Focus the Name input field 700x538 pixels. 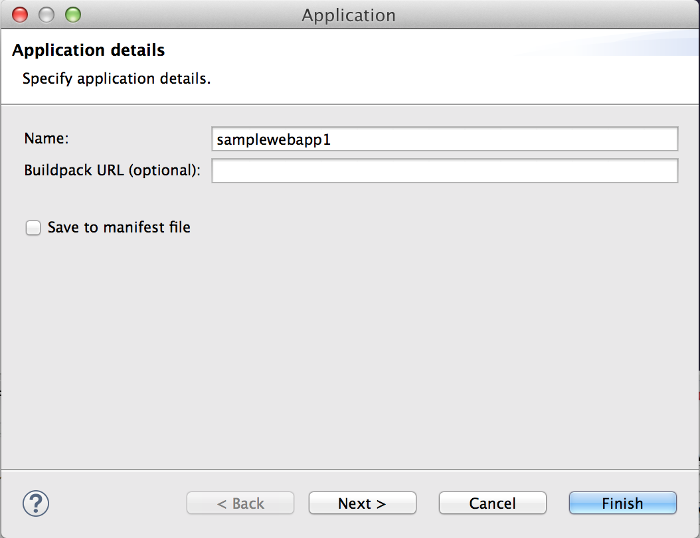pos(444,140)
